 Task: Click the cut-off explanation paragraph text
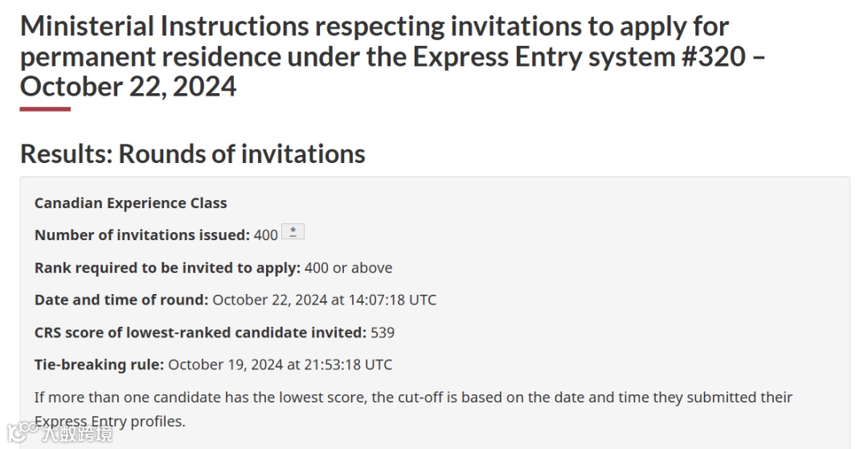pos(414,409)
